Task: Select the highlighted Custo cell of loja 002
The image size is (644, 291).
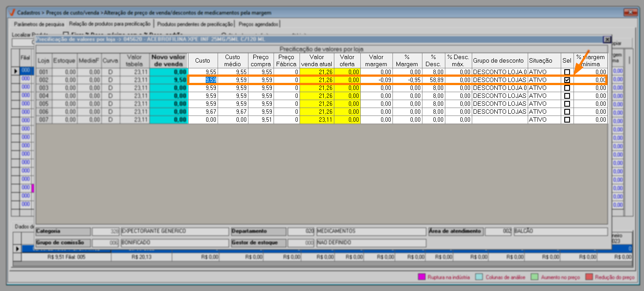Action: pyautogui.click(x=203, y=80)
